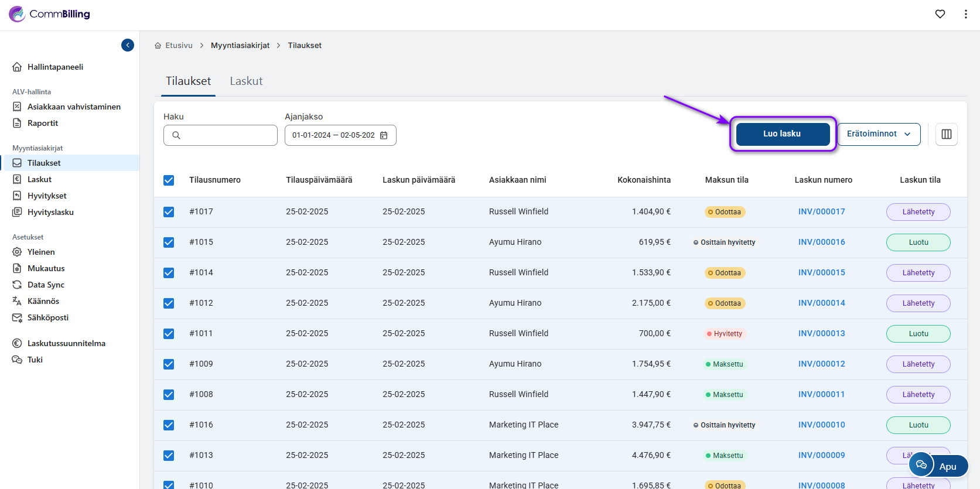Expand the Erätoiminnot dropdown
This screenshot has width=980, height=489.
pos(879,134)
